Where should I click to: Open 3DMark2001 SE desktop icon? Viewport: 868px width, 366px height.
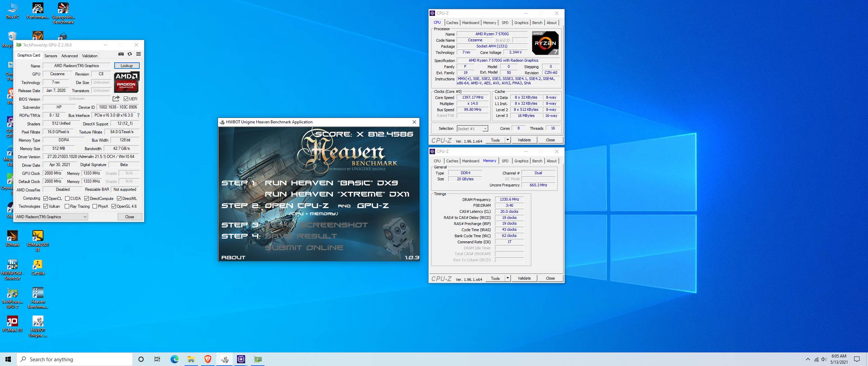click(38, 241)
